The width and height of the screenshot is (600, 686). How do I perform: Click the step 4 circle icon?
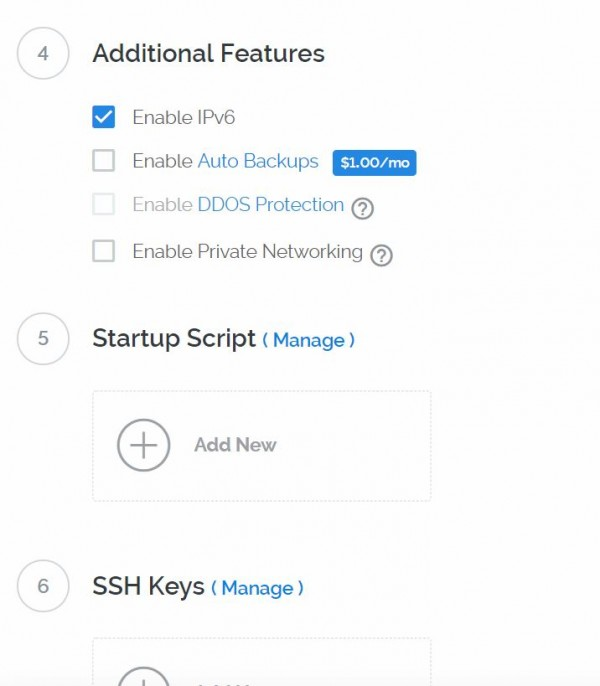[43, 53]
